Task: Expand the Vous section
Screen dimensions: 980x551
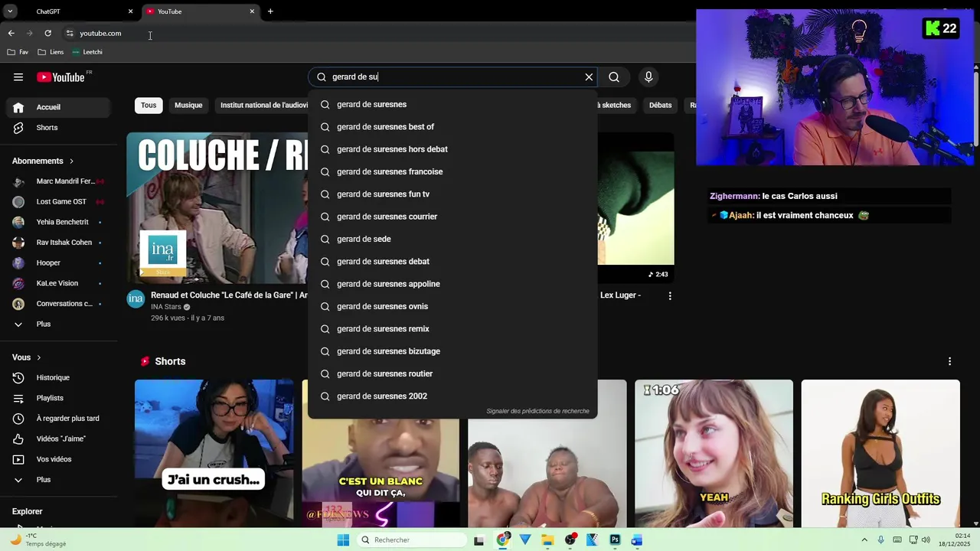Action: tap(27, 357)
